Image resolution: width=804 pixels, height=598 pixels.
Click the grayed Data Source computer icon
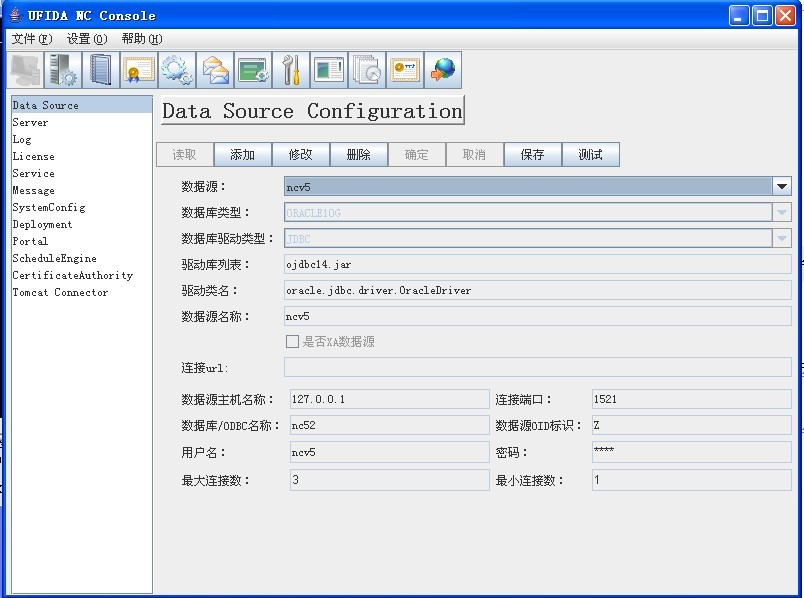[25, 70]
